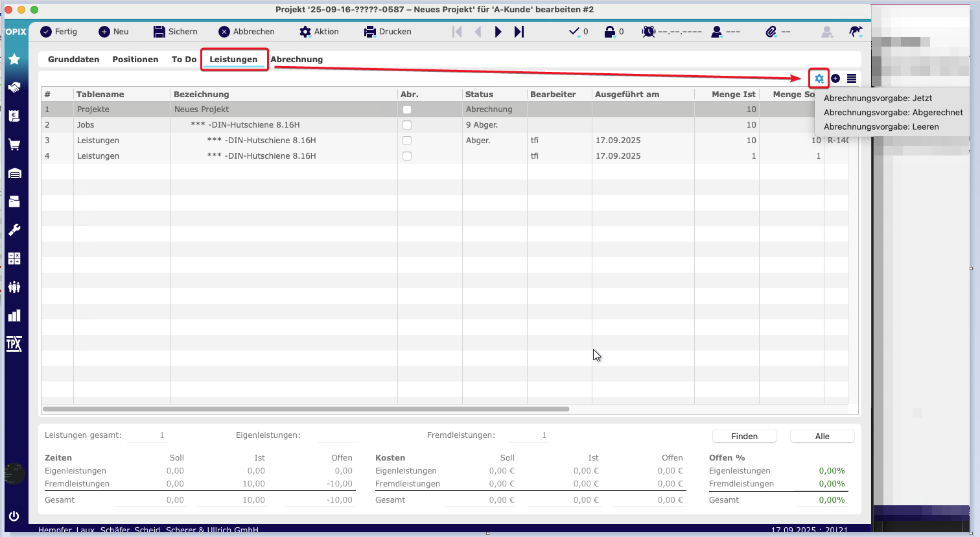Viewport: 980px width, 537px height.
Task: Toggle Abr. checkbox in row 3
Action: 407,141
